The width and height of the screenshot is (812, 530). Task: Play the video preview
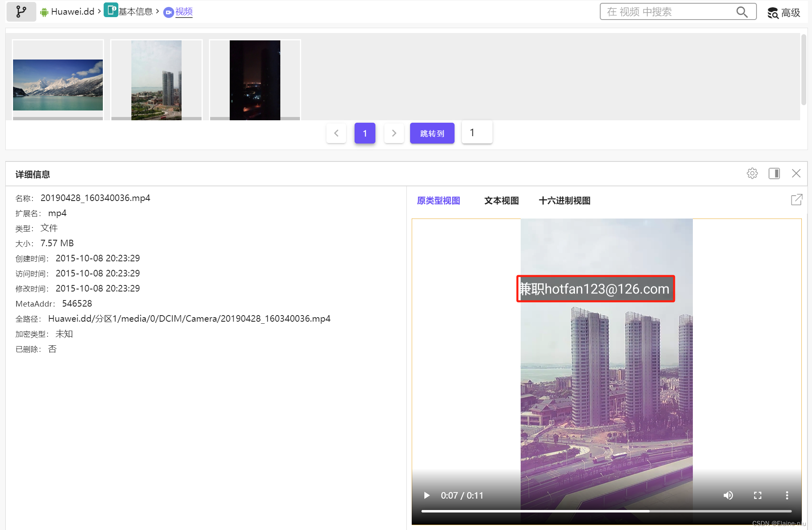pyautogui.click(x=427, y=495)
